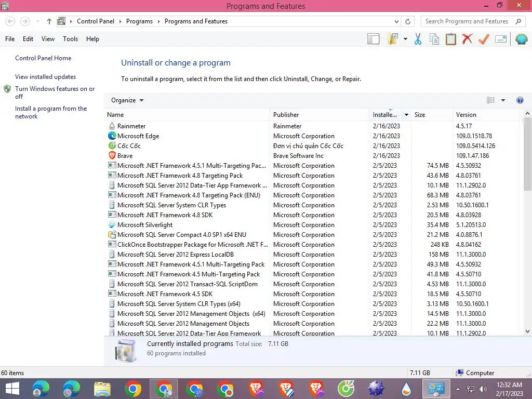Screen dimensions: 532x399
Task: Open the Windows Start button
Action: click(12, 389)
